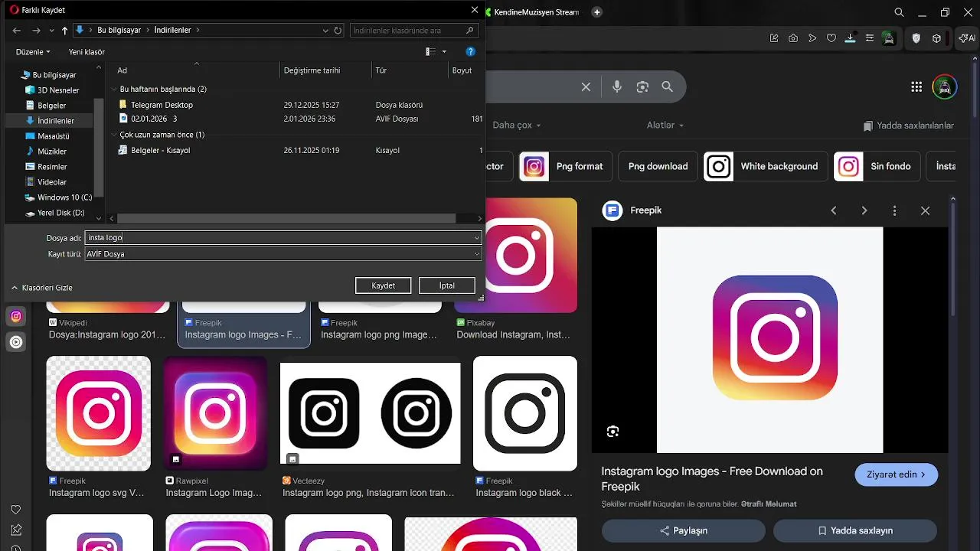Viewport: 980px width, 551px height.
Task: Select Masaüstü in navigation tree
Action: click(x=54, y=136)
